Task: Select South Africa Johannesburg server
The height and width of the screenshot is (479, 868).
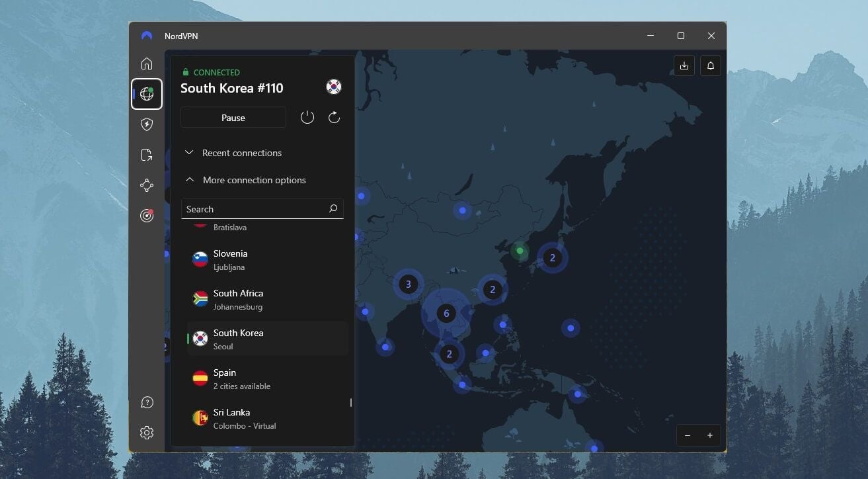Action: 268,299
